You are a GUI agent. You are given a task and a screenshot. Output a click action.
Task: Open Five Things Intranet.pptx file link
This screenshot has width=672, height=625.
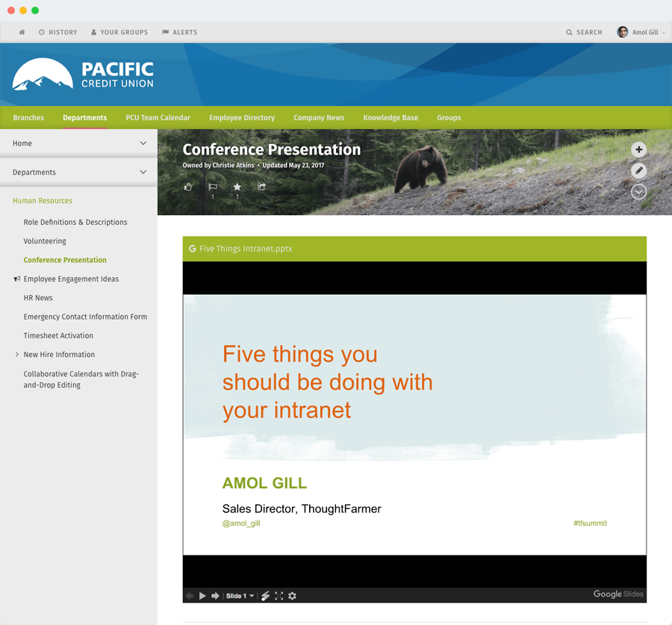pos(246,249)
